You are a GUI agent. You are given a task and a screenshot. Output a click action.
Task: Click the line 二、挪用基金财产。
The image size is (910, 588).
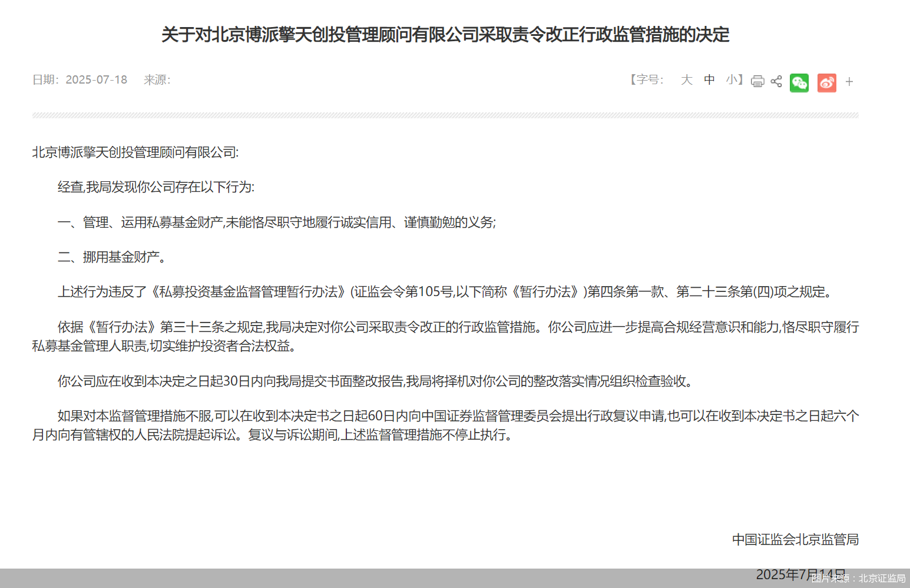[x=114, y=257]
